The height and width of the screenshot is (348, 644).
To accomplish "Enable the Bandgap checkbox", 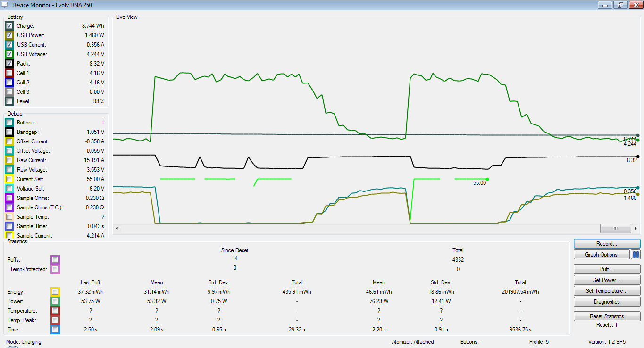I will 9,132.
